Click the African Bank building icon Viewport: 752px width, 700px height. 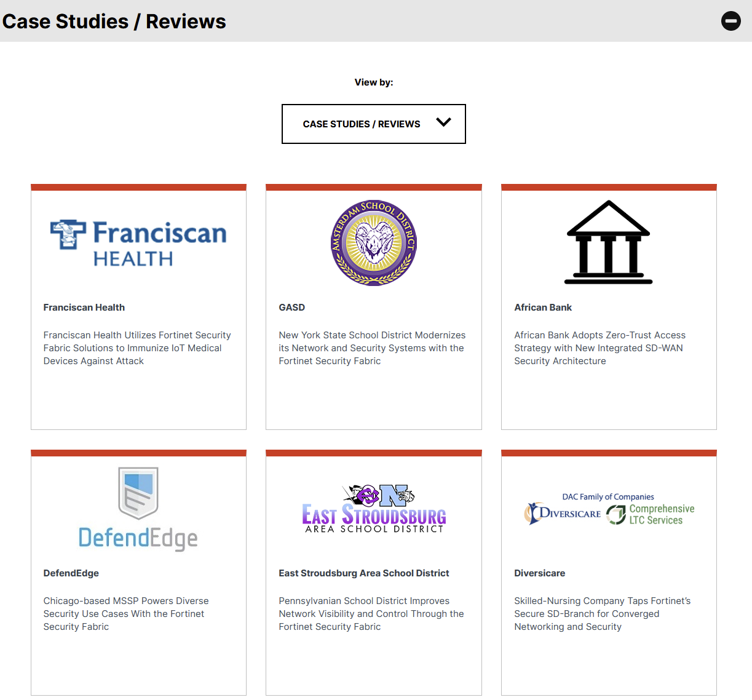[608, 242]
